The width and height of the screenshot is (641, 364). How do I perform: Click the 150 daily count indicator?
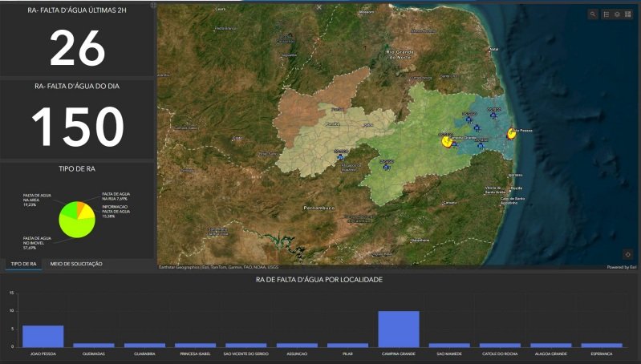[78, 127]
